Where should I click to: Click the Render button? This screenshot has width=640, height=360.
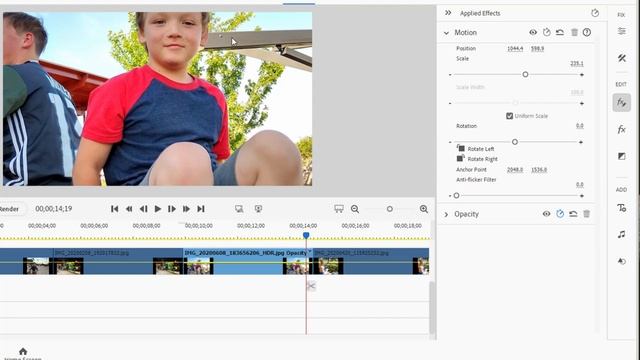point(9,209)
